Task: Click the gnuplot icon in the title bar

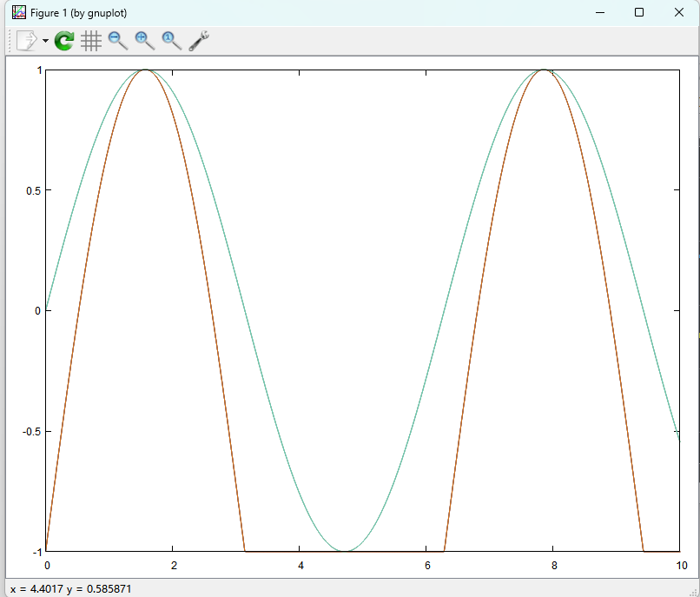Action: point(17,13)
